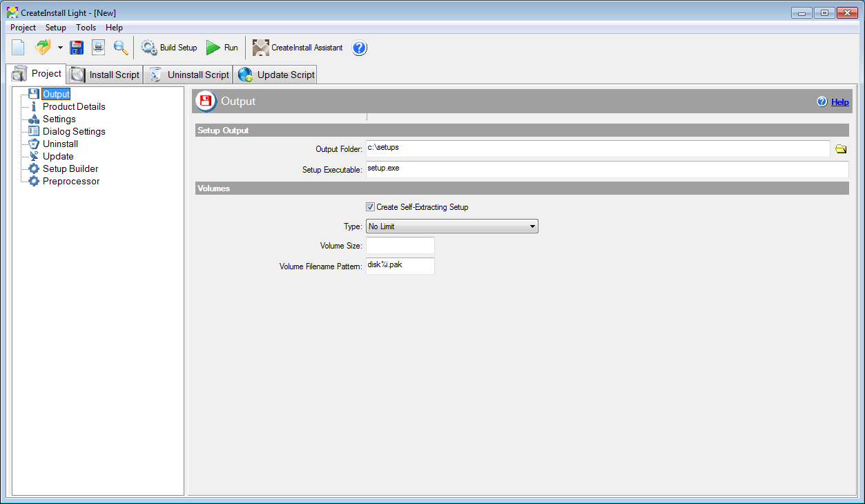865x504 pixels.
Task: Click the magnifier search toolbar icon
Action: tap(121, 48)
